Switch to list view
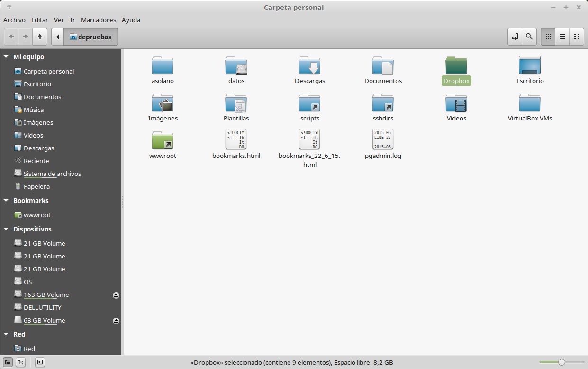The height and width of the screenshot is (369, 588). (x=562, y=37)
